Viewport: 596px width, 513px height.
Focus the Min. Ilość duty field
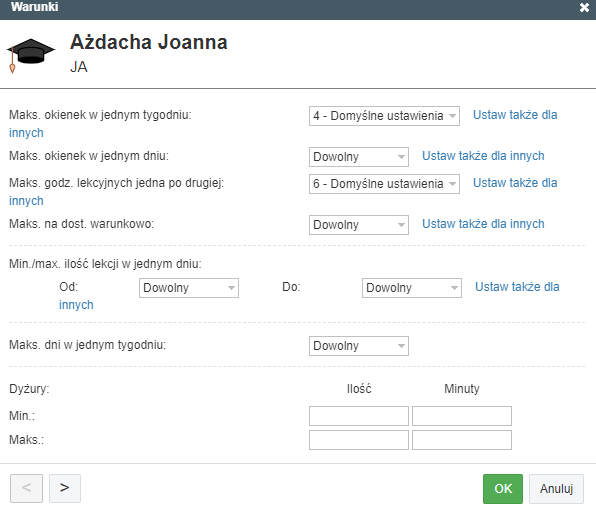(359, 416)
